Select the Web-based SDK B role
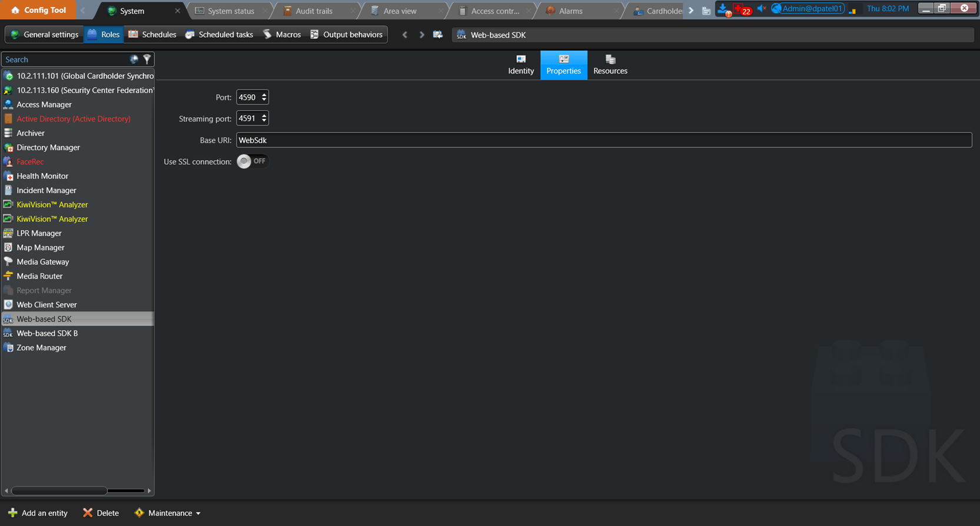This screenshot has height=526, width=980. point(78,333)
